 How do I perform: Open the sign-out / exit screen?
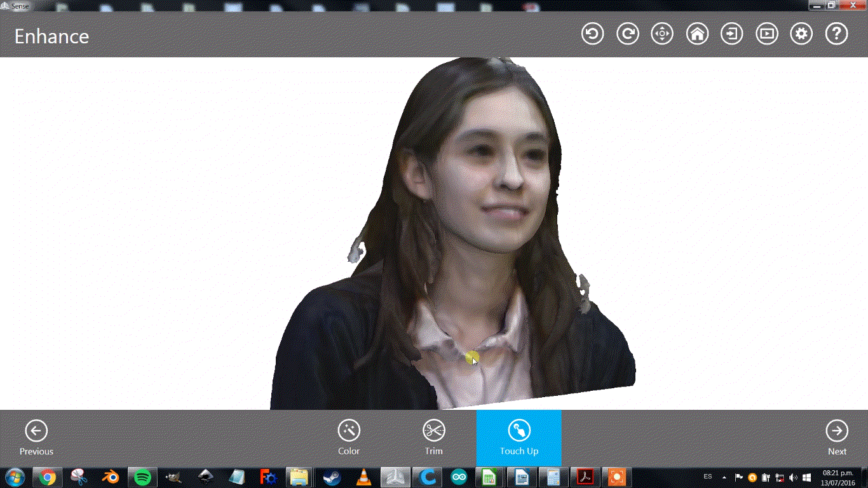[x=731, y=33]
